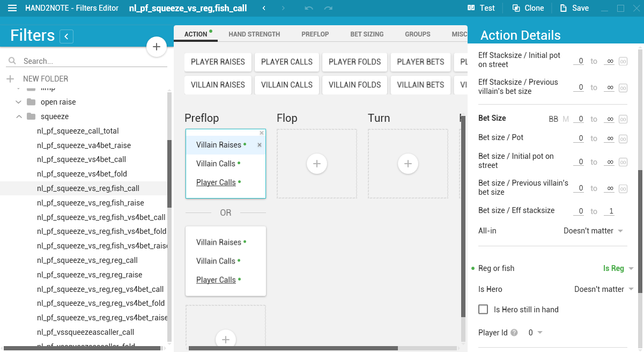Image resolution: width=644 pixels, height=352 pixels.
Task: Select nl_pf_squeeze_va4bet_raise filter
Action: (84, 145)
